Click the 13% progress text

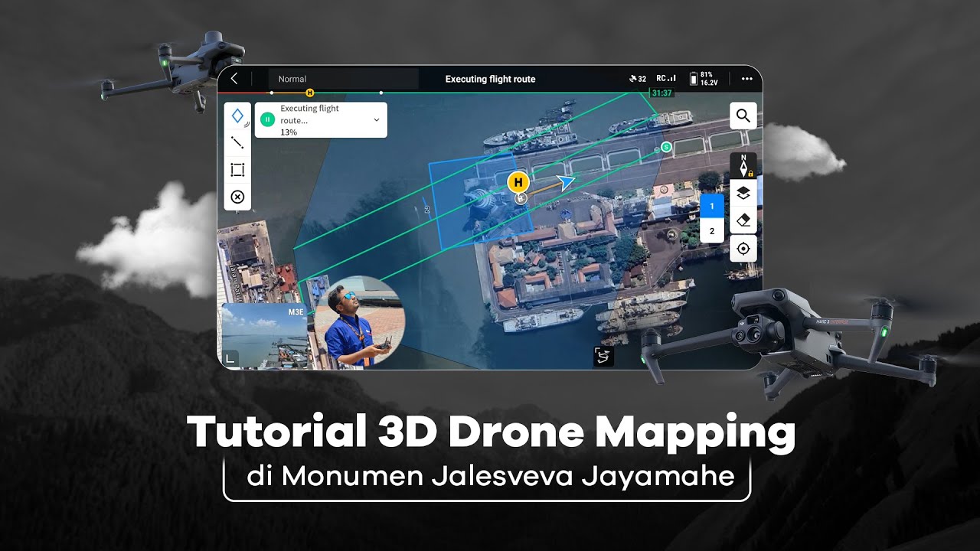pos(289,132)
